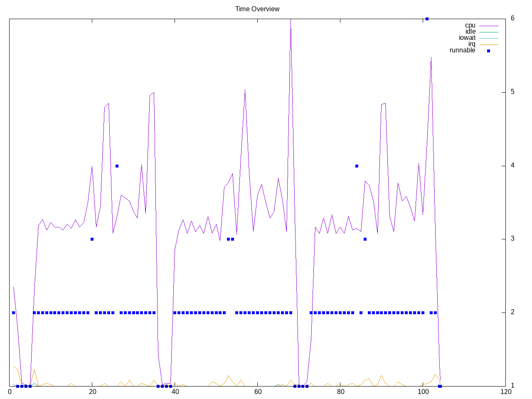Click the last runnable point near x=104
The height and width of the screenshot is (399, 532).
(x=440, y=386)
